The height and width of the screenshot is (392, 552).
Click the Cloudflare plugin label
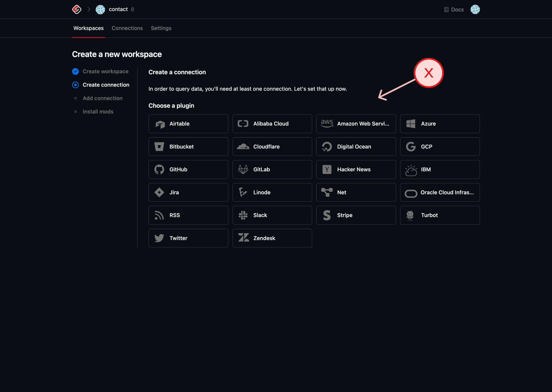coord(266,147)
